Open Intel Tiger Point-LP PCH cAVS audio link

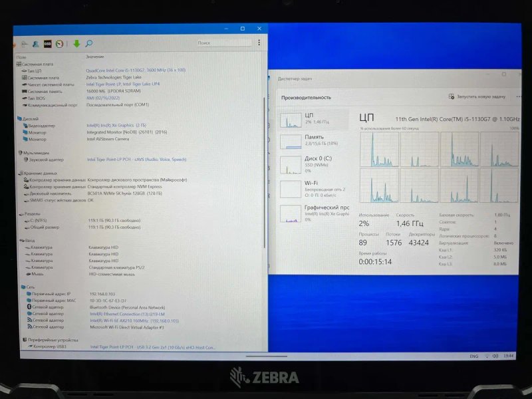click(x=137, y=160)
